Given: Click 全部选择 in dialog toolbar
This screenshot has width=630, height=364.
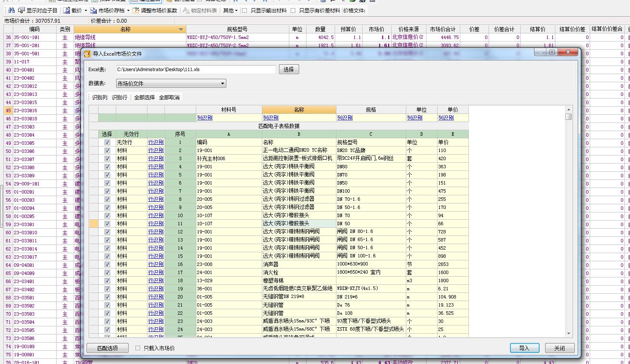Looking at the screenshot, I should 144,98.
